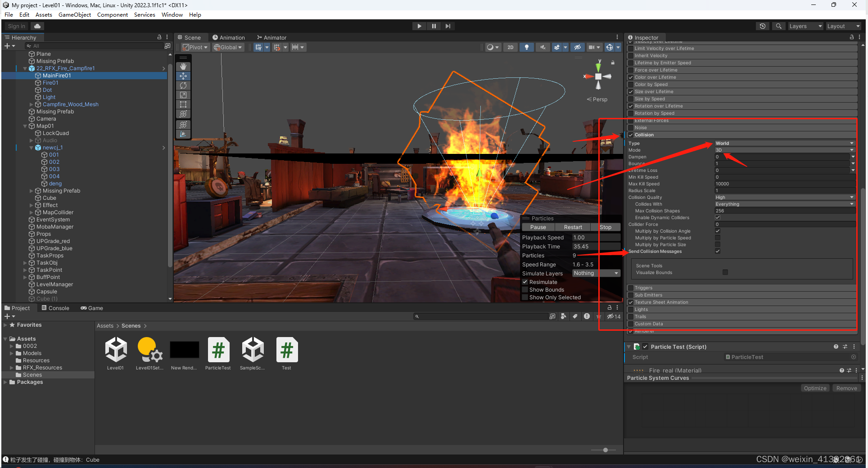Screen dimensions: 868x468
Task: Open the Window menu
Action: point(172,15)
